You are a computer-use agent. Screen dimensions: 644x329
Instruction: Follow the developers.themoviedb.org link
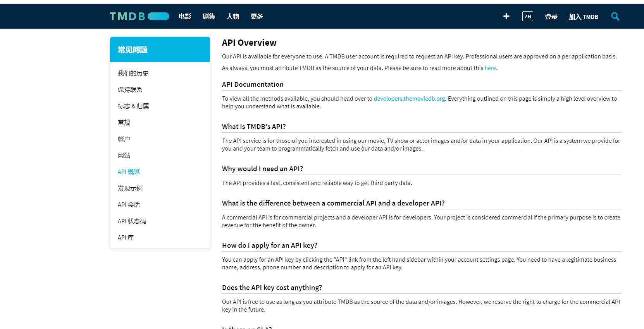(409, 98)
